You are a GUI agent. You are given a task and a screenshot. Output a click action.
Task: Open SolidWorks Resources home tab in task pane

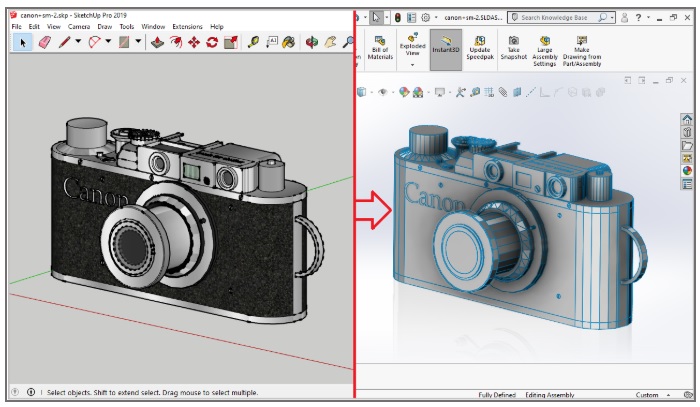(687, 119)
